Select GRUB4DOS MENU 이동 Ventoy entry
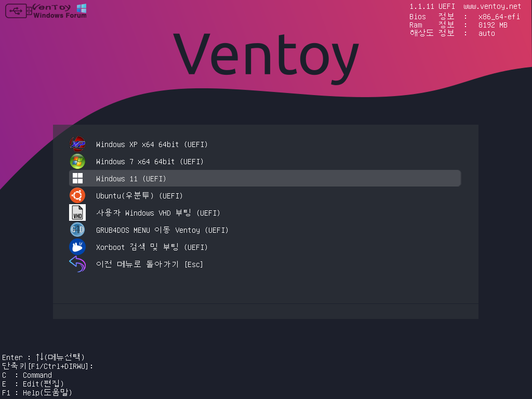 coord(265,230)
